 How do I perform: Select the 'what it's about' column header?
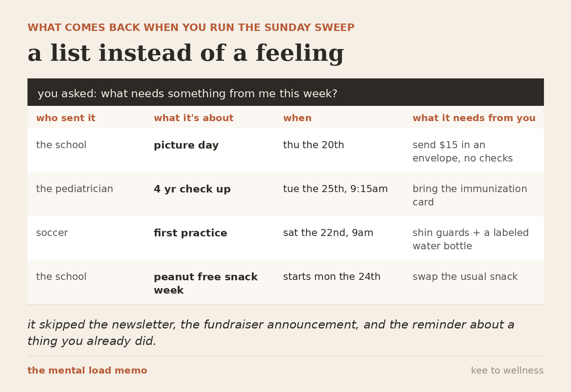pos(193,118)
